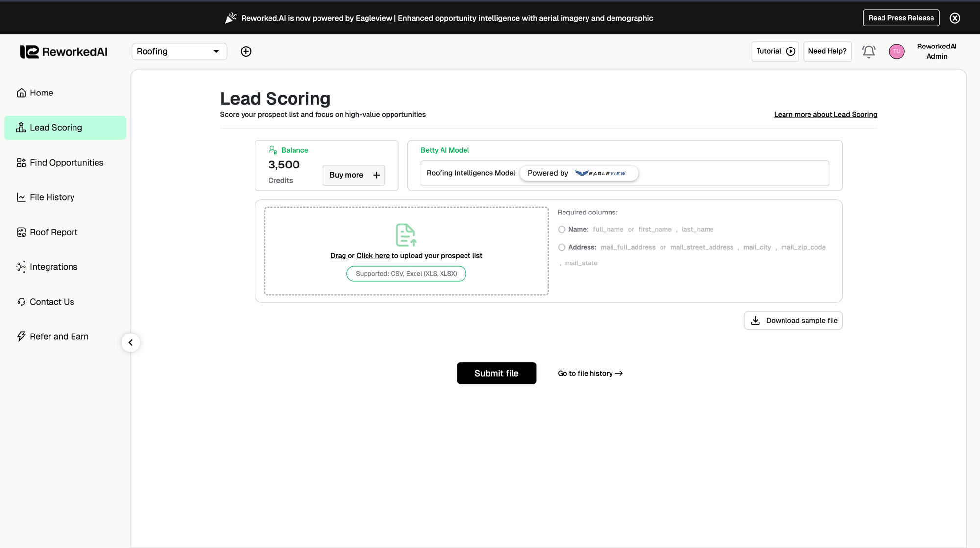Image resolution: width=980 pixels, height=548 pixels.
Task: Expand Buy more credits option
Action: [353, 175]
